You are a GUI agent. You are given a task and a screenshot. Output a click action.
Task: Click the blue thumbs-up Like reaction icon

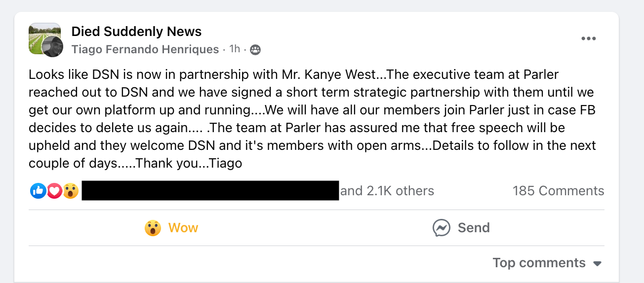(38, 191)
